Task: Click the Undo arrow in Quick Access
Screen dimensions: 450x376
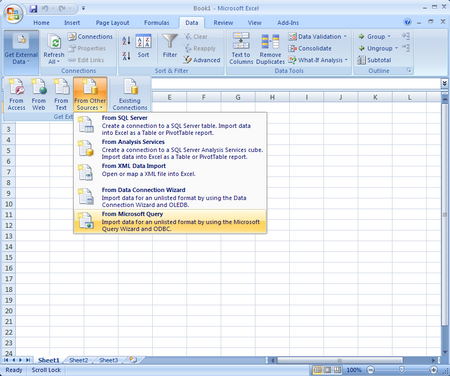Action: [45, 9]
